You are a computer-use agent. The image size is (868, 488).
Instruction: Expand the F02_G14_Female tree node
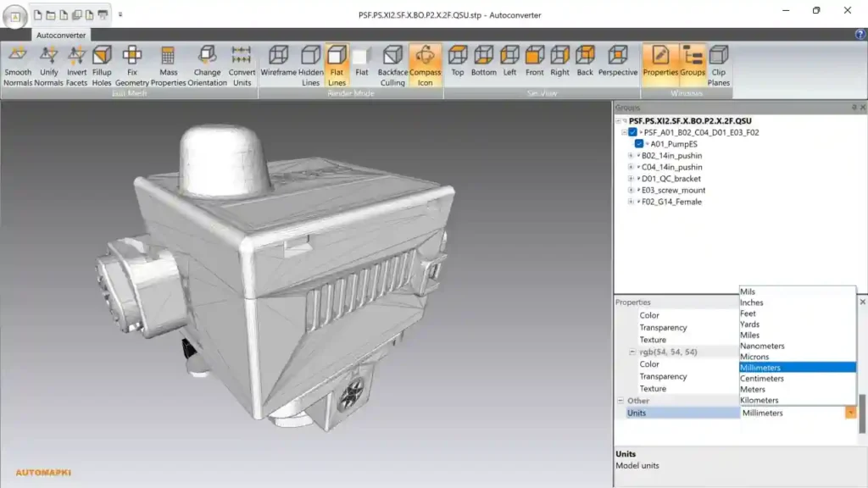point(631,202)
